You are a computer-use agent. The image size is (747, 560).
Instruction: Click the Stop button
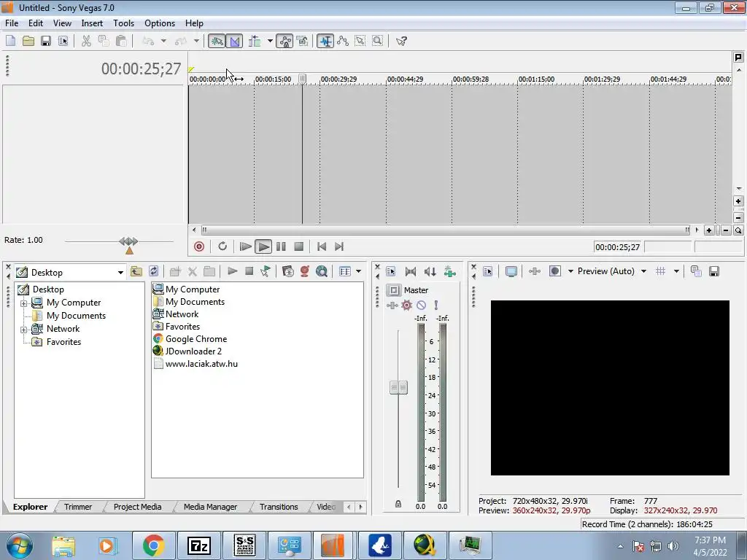298,246
